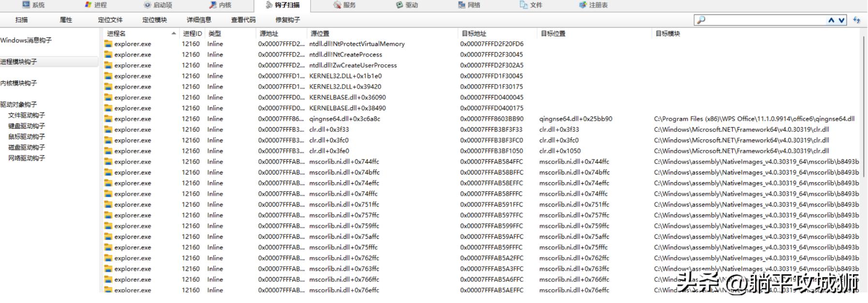
Task: Click the 文件 tab icon
Action: tap(523, 5)
